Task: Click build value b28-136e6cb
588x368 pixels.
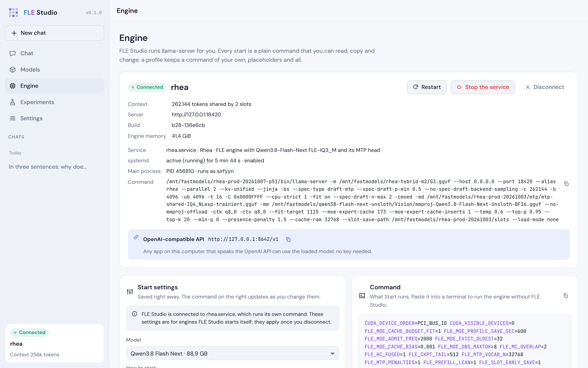Action: pos(188,125)
